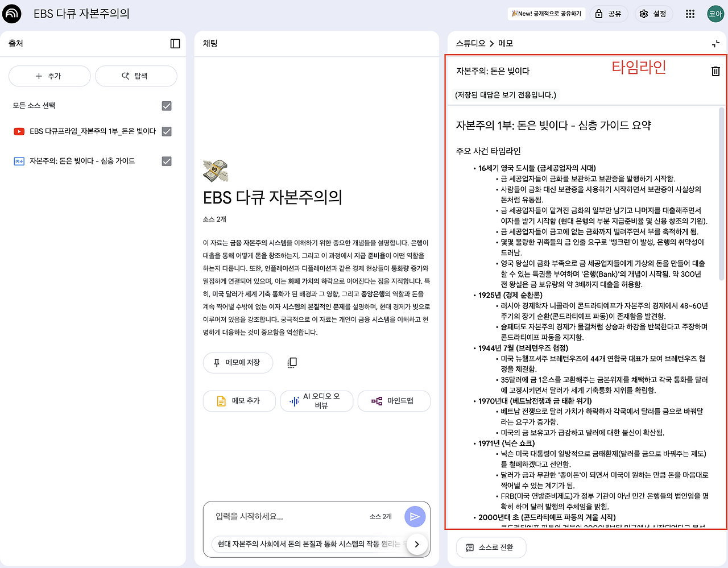Copy the summary with the copy icon
728x568 pixels.
click(x=292, y=363)
